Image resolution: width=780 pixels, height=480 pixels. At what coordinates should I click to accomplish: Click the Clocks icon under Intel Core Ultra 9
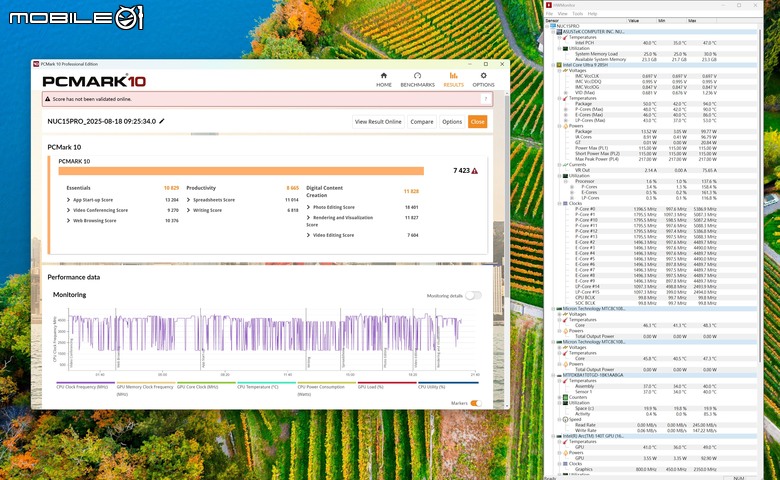tap(565, 203)
